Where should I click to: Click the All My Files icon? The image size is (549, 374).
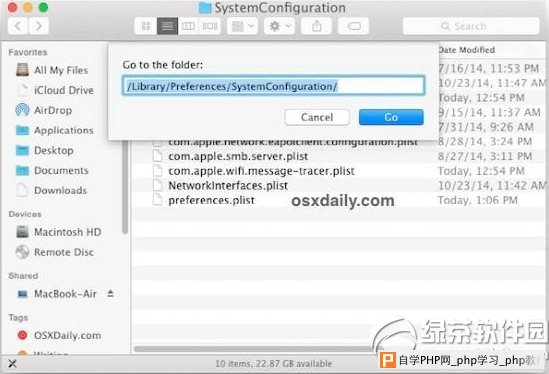click(x=22, y=70)
